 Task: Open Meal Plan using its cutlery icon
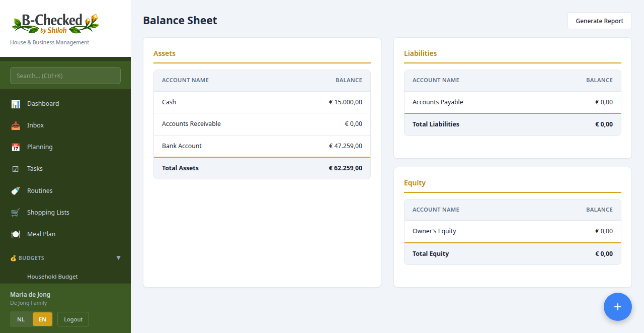pyautogui.click(x=15, y=234)
